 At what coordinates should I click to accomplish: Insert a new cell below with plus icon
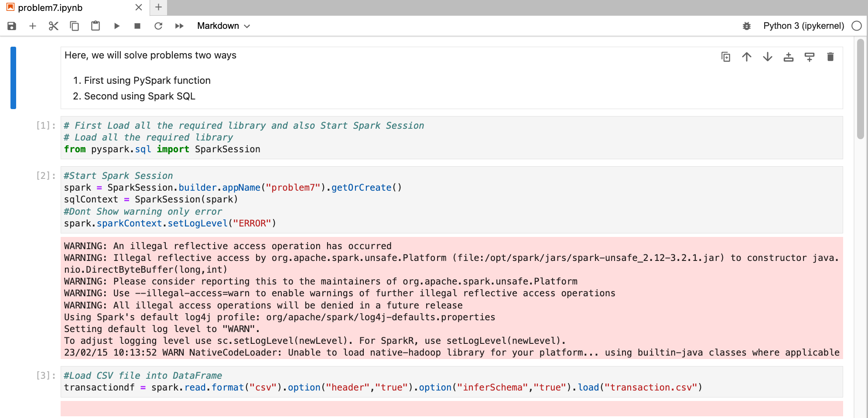click(33, 26)
